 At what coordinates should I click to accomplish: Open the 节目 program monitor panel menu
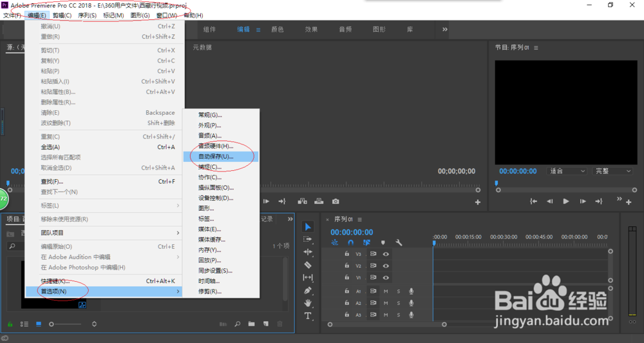click(x=536, y=48)
